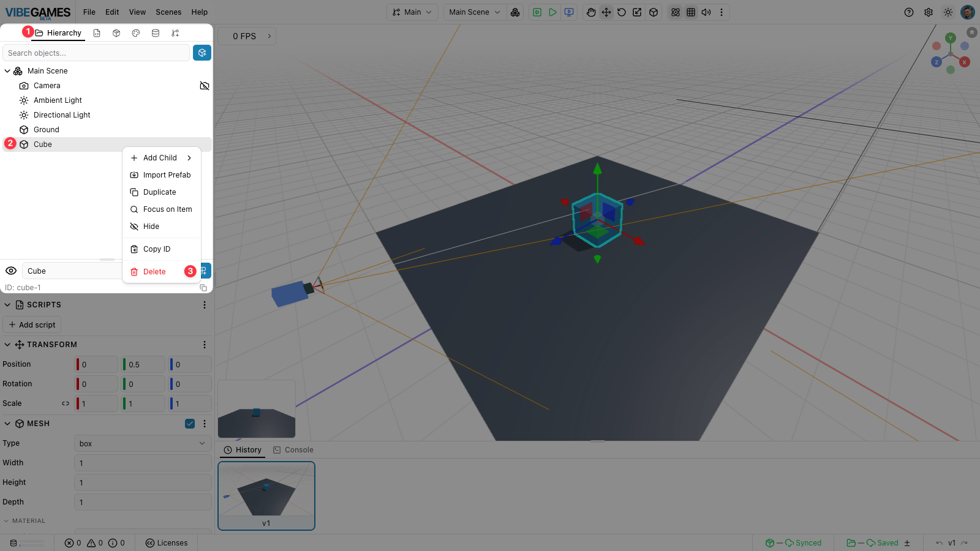Open the Main Scene selector dropdown
This screenshot has width=980, height=551.
[x=475, y=12]
